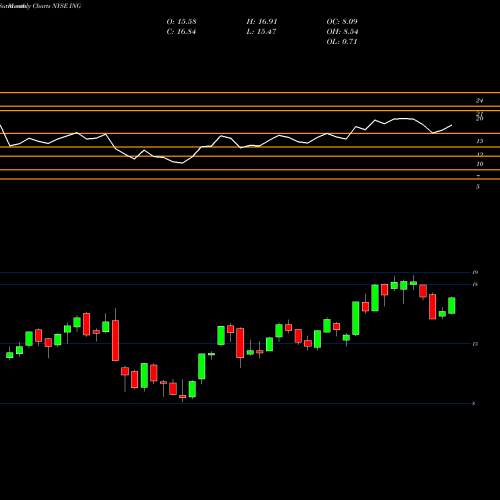
Task: Click the '18' price label on candlestick axis
Action: (475, 284)
